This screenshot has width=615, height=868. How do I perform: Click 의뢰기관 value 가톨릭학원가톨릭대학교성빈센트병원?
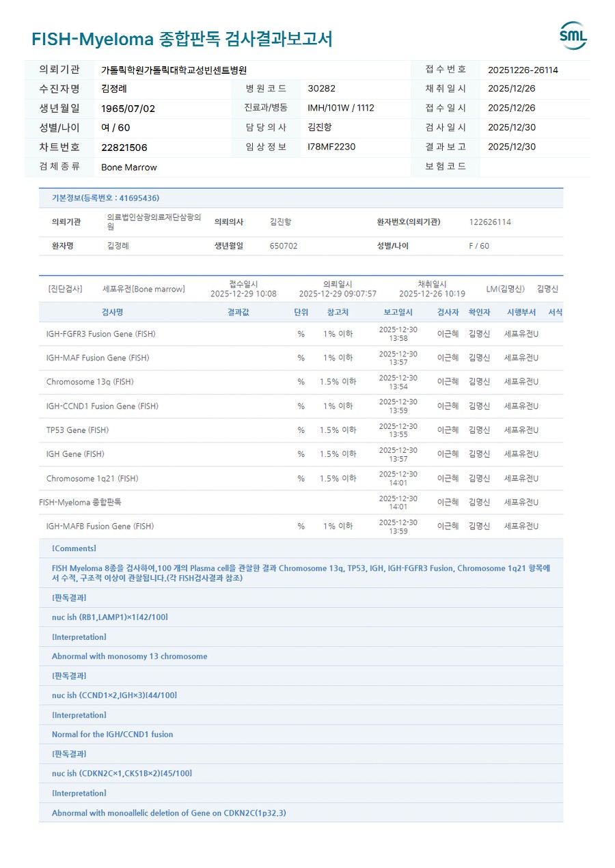coord(174,70)
